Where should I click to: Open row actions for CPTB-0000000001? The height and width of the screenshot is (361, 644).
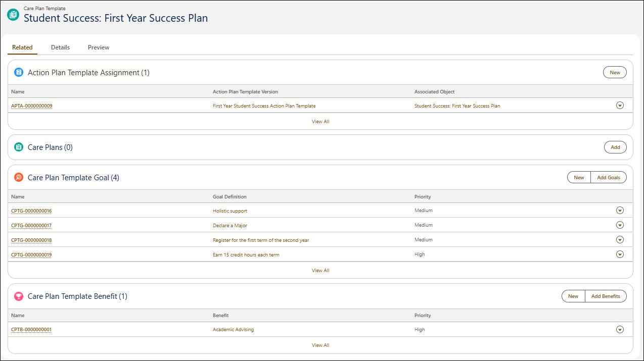(620, 329)
